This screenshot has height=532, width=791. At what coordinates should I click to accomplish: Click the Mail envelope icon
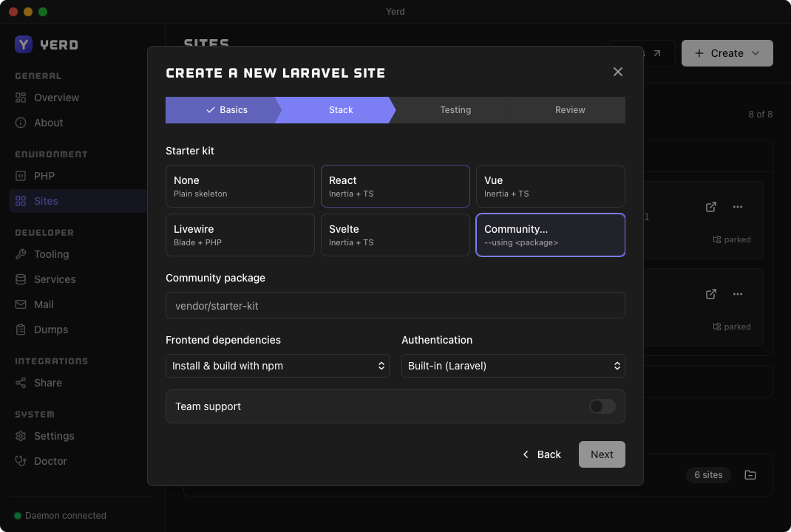pos(21,304)
